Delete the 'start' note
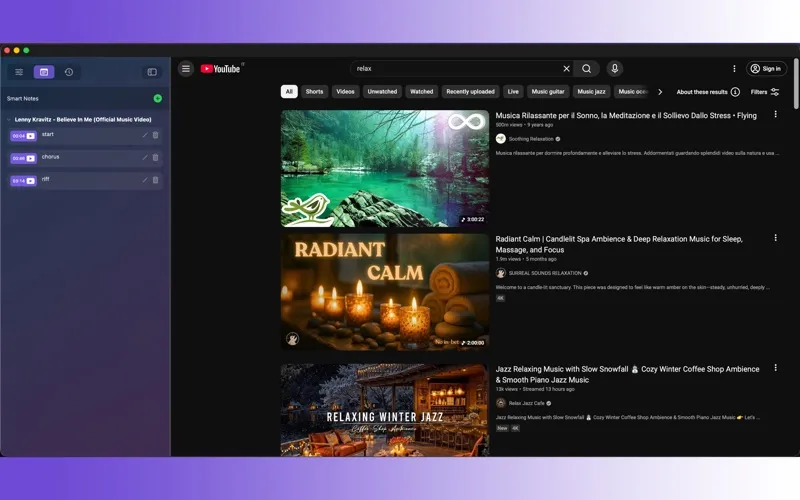This screenshot has width=800, height=500. click(156, 135)
